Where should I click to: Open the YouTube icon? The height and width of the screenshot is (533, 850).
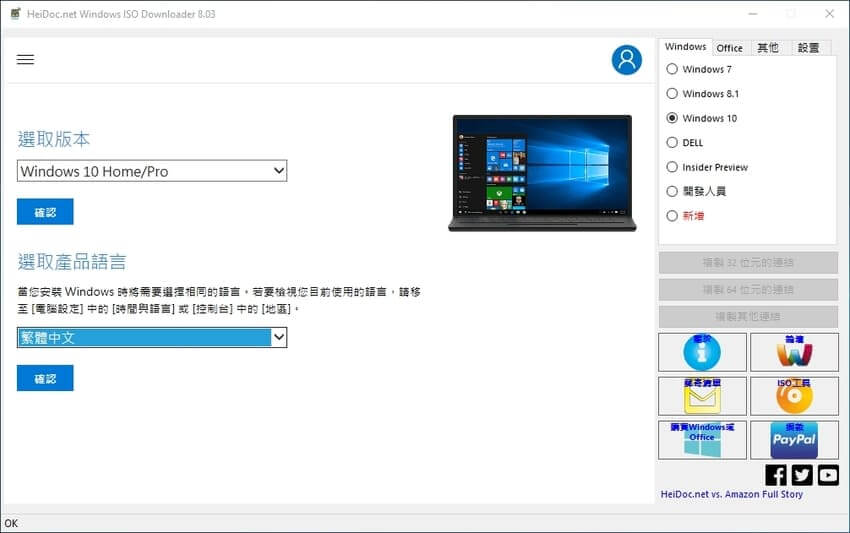click(828, 475)
